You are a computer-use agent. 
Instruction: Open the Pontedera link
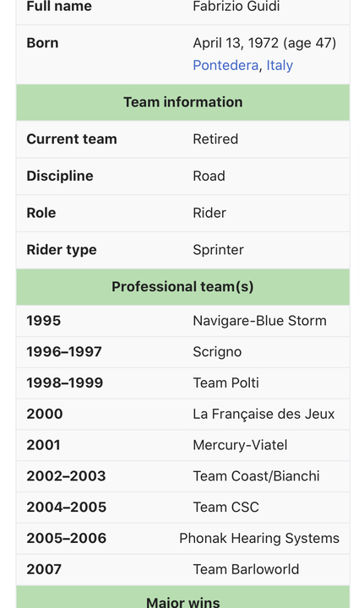pyautogui.click(x=225, y=65)
